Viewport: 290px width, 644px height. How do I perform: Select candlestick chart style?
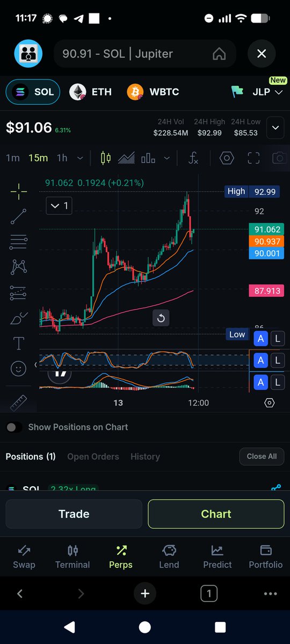(x=106, y=158)
